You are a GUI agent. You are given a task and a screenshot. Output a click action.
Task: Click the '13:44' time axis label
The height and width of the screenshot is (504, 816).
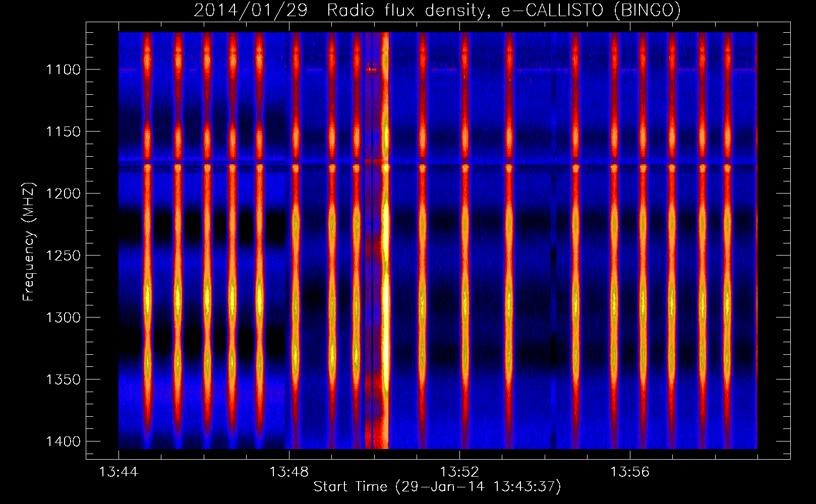(119, 472)
